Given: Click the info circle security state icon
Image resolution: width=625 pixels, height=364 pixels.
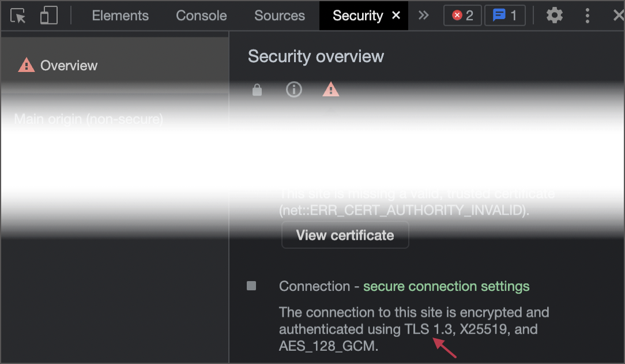Looking at the screenshot, I should tap(294, 89).
